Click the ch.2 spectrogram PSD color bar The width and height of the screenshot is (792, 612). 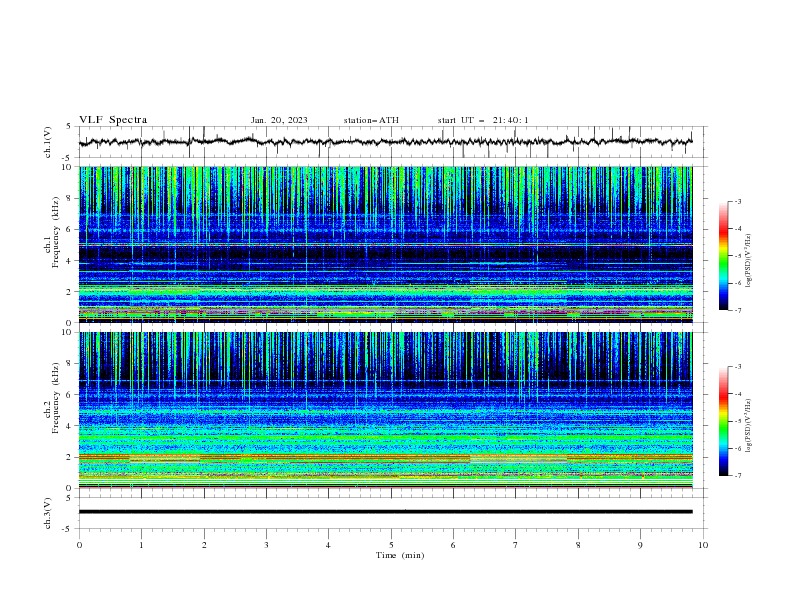(x=724, y=421)
